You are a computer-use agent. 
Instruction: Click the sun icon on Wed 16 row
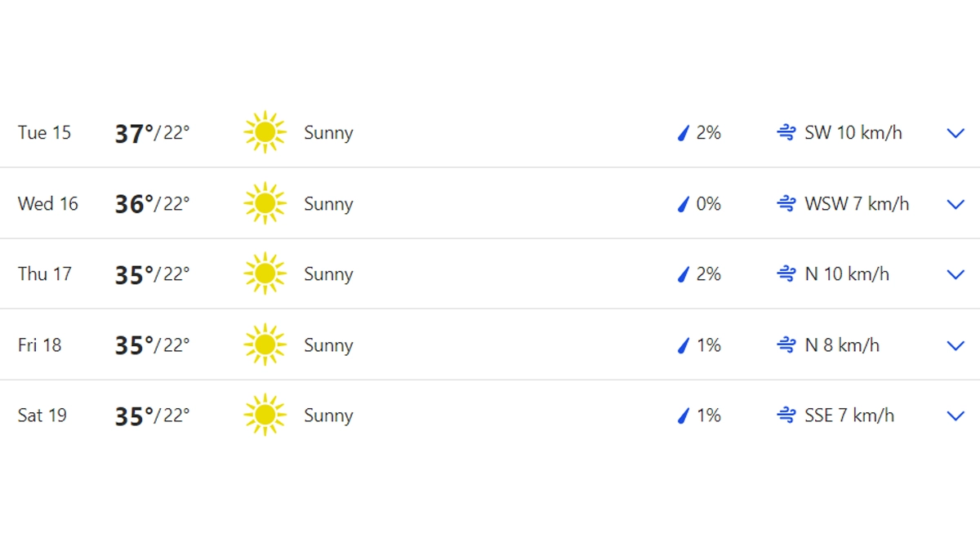click(x=265, y=203)
